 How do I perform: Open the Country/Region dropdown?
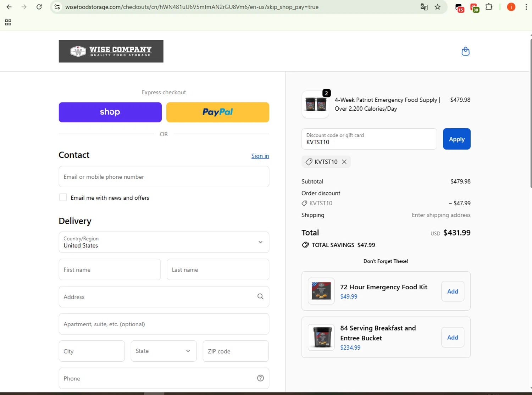(x=164, y=242)
